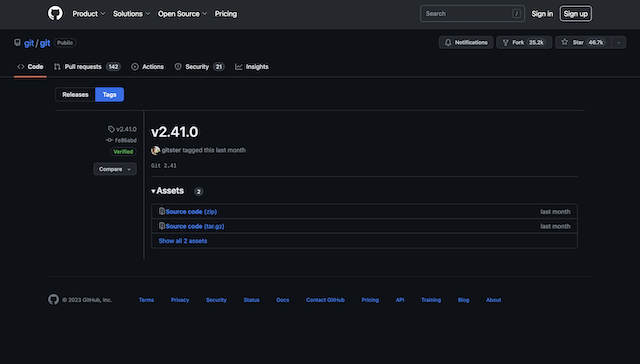Click Show all 2 assets
Image resolution: width=640 pixels, height=364 pixels.
coord(183,241)
